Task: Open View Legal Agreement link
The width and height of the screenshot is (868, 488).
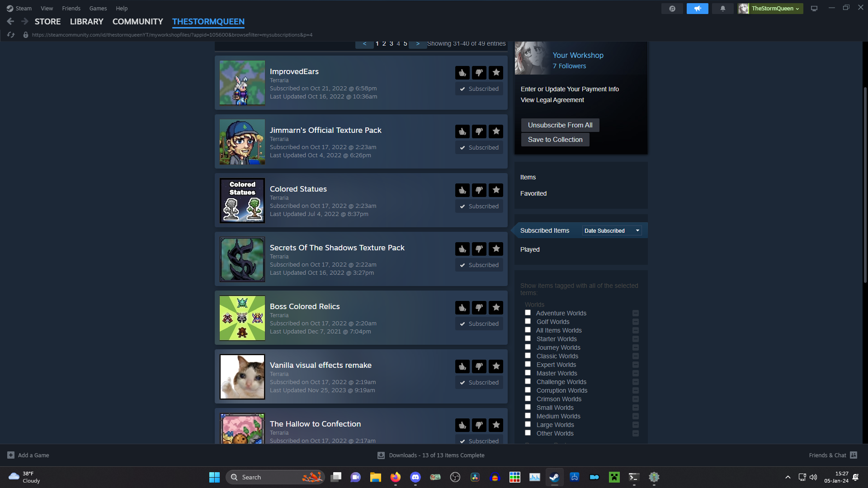Action: [x=552, y=100]
